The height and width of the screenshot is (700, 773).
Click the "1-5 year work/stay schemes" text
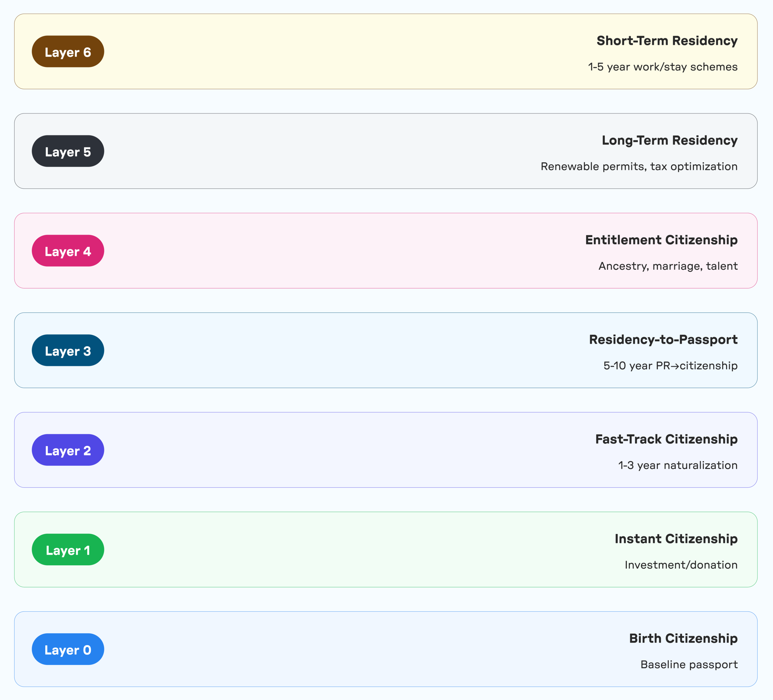pos(663,67)
